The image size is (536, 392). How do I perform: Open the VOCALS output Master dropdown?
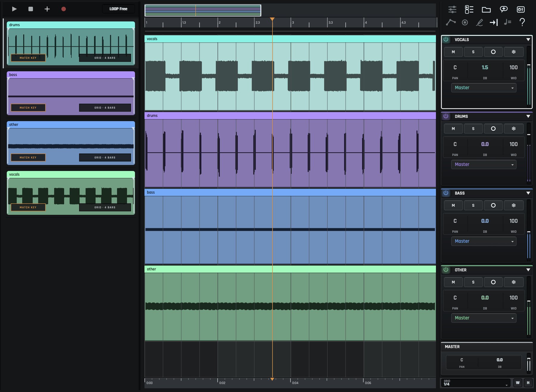[484, 88]
